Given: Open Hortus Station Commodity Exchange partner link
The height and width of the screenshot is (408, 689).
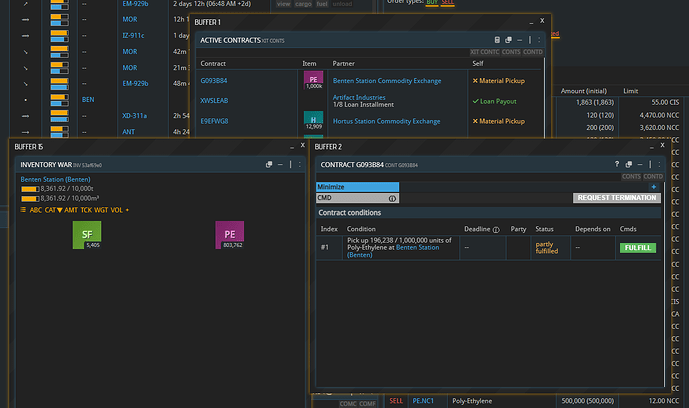Looking at the screenshot, I should (x=386, y=121).
